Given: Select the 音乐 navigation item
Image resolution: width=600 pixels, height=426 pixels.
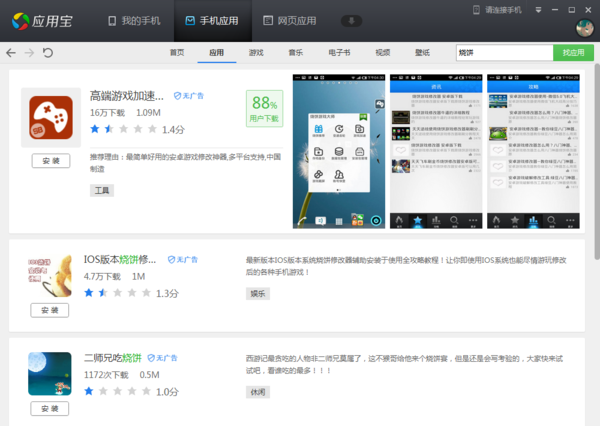Looking at the screenshot, I should coord(295,52).
